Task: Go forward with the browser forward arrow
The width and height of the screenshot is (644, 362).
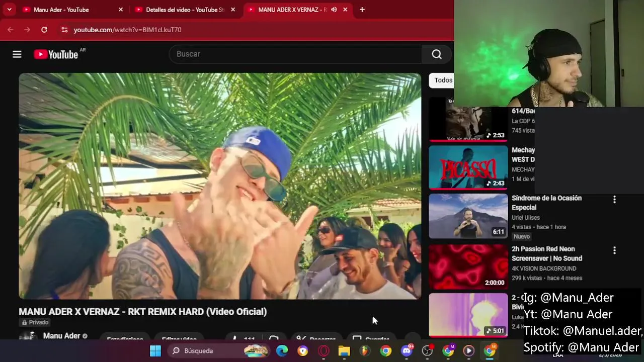Action: [x=27, y=30]
